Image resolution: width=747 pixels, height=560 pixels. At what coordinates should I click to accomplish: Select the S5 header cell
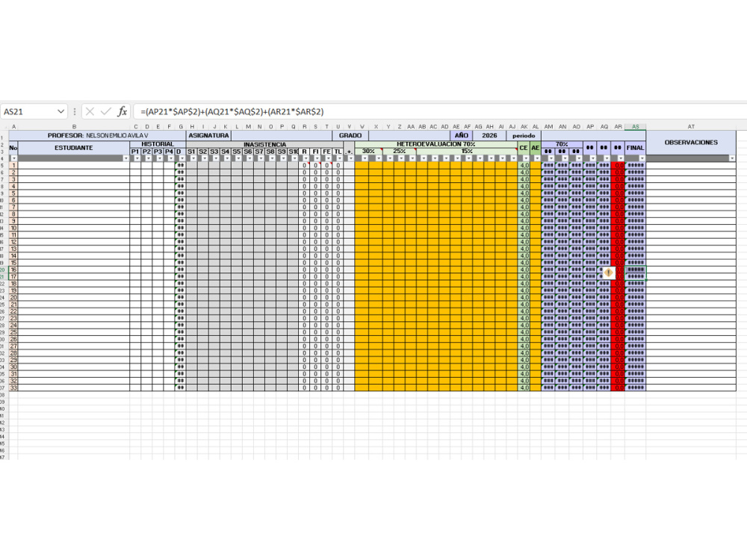236,152
